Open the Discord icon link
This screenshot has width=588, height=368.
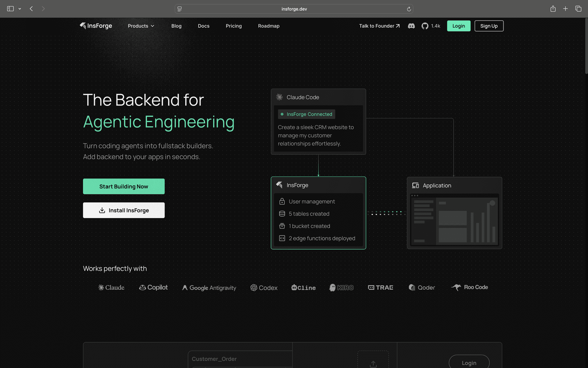(411, 26)
